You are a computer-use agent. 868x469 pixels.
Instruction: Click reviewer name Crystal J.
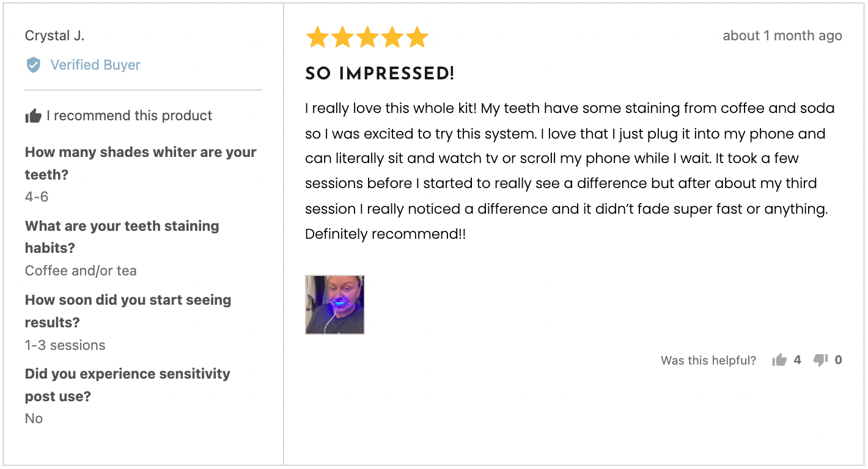pyautogui.click(x=54, y=36)
